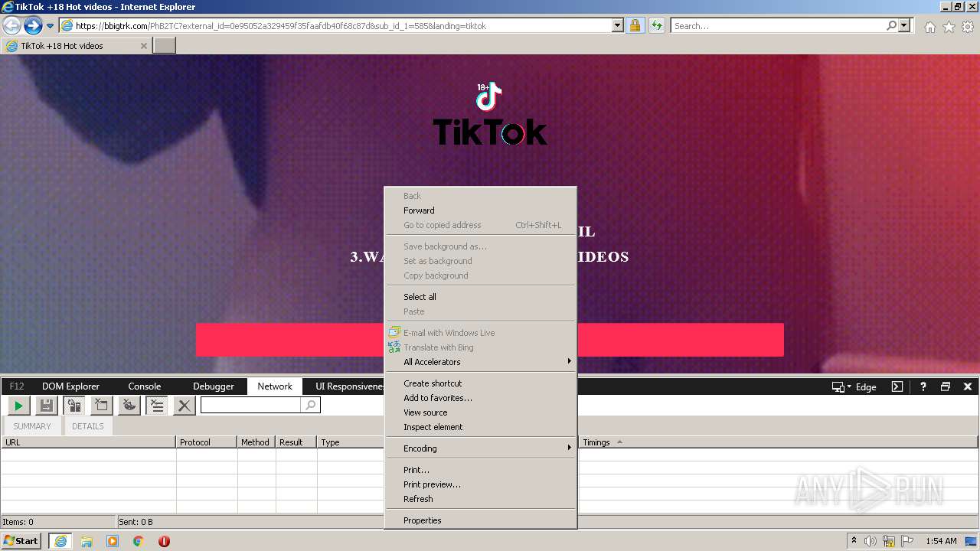This screenshot has height=551, width=980.
Task: Select the Network tab
Action: point(275,386)
